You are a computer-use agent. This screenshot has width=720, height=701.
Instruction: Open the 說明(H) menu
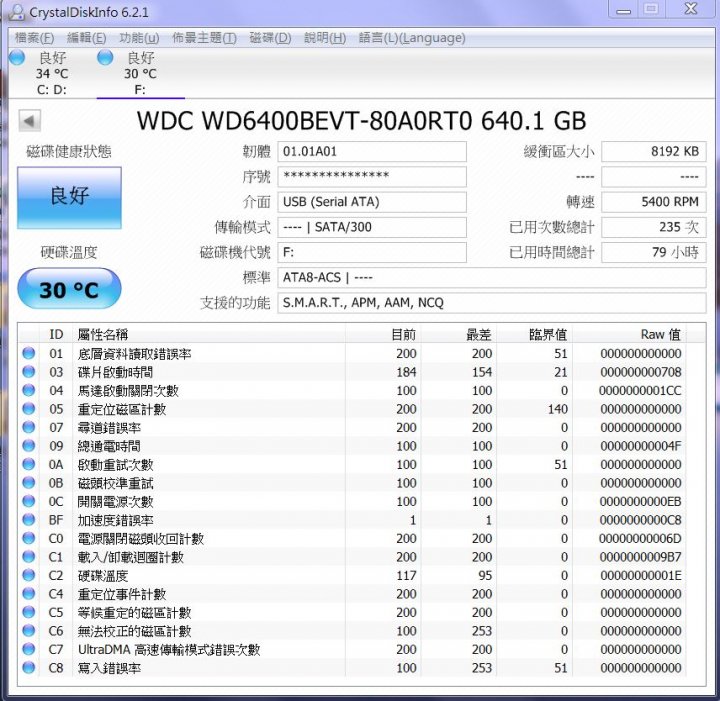point(325,38)
